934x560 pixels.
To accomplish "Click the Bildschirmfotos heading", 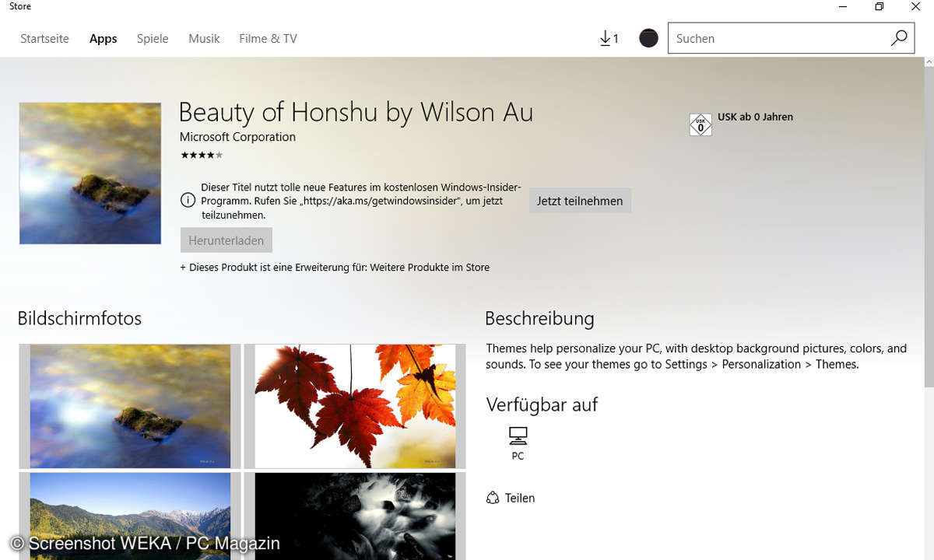I will (79, 318).
